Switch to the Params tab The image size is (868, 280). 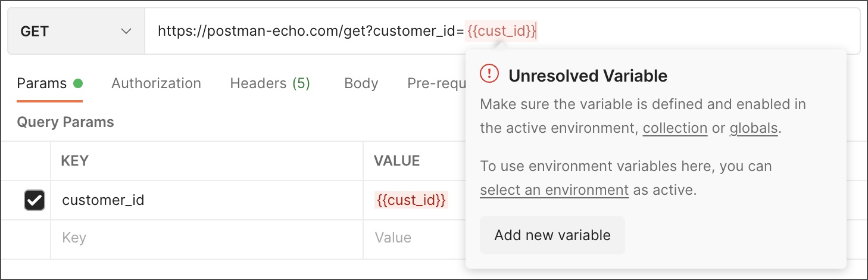coord(42,83)
